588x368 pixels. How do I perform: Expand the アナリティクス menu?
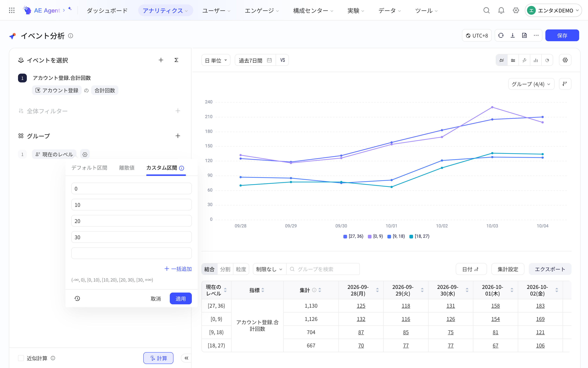[165, 10]
